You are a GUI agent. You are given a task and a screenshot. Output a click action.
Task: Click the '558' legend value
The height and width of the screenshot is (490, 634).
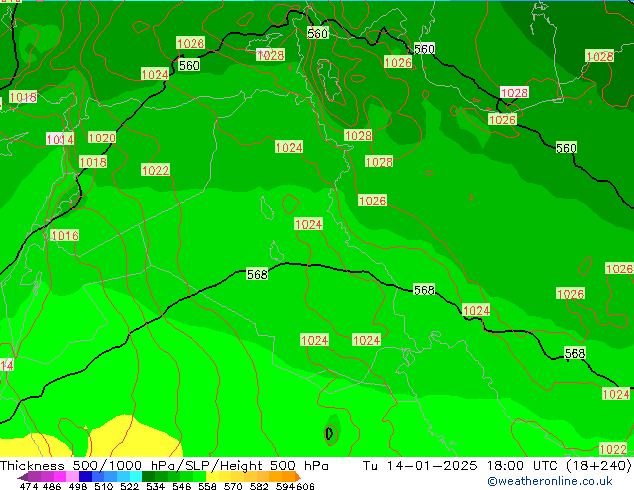(207, 486)
